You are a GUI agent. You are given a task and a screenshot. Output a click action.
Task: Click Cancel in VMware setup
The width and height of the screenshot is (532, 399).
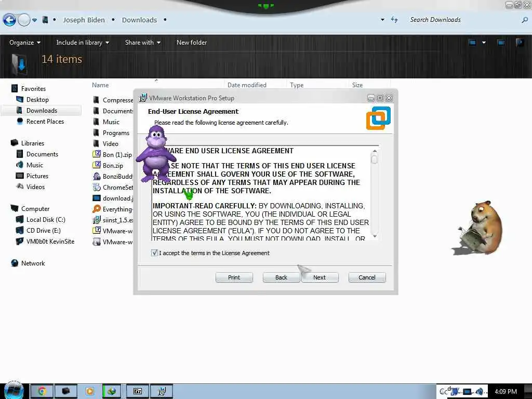tap(367, 277)
